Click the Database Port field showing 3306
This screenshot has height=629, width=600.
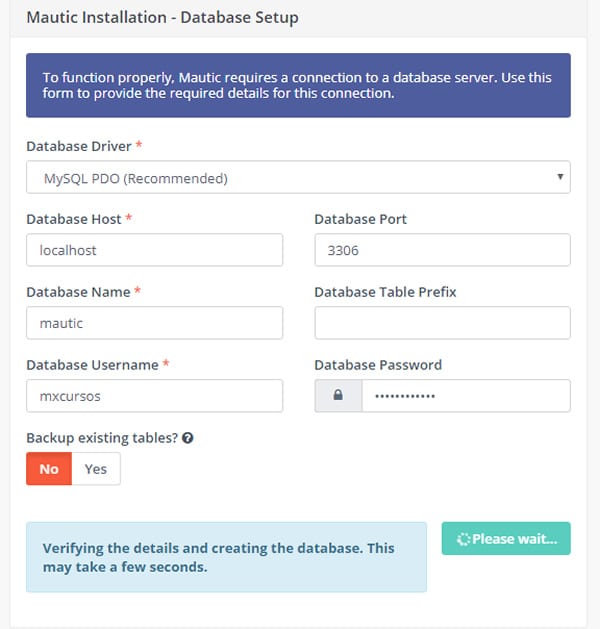tap(442, 250)
